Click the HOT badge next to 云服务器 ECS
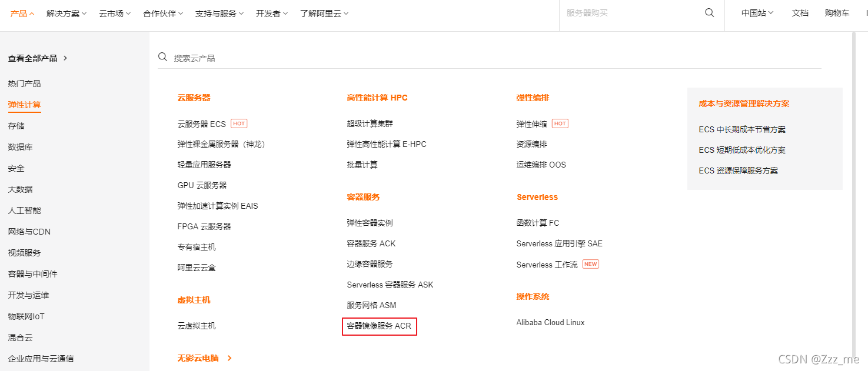This screenshot has width=868, height=371. coord(239,123)
